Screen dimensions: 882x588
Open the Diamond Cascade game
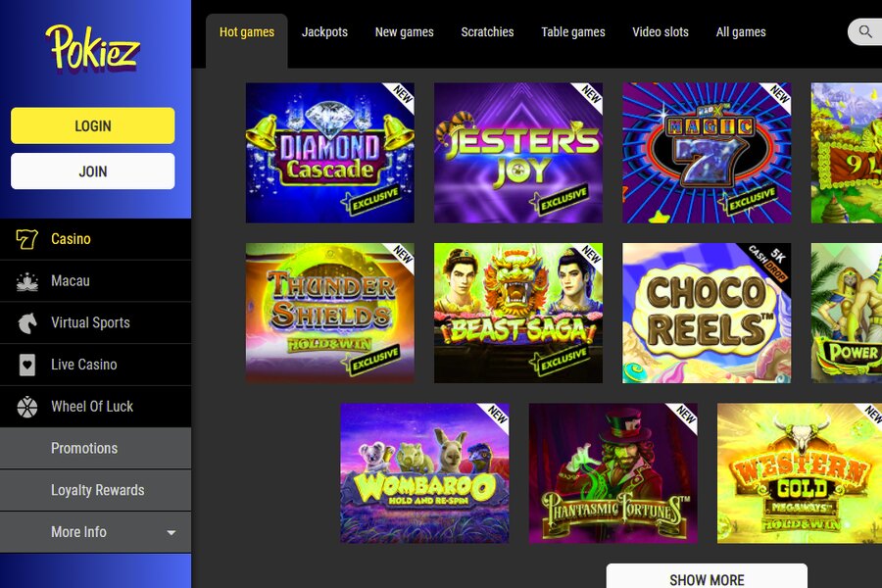coord(330,153)
